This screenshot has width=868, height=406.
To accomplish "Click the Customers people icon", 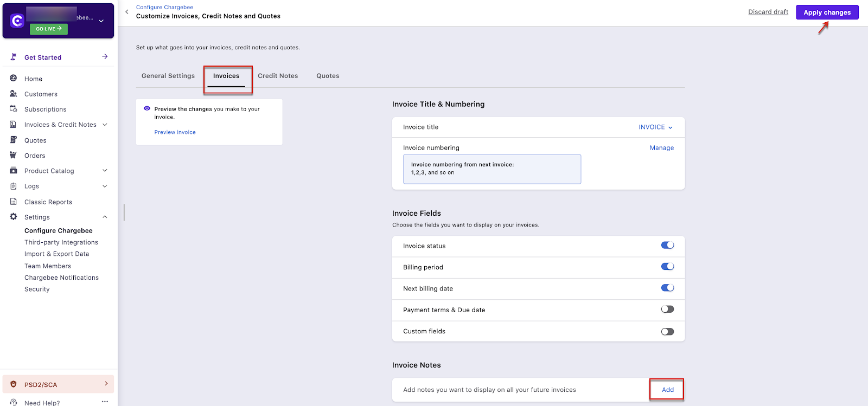I will [14, 94].
